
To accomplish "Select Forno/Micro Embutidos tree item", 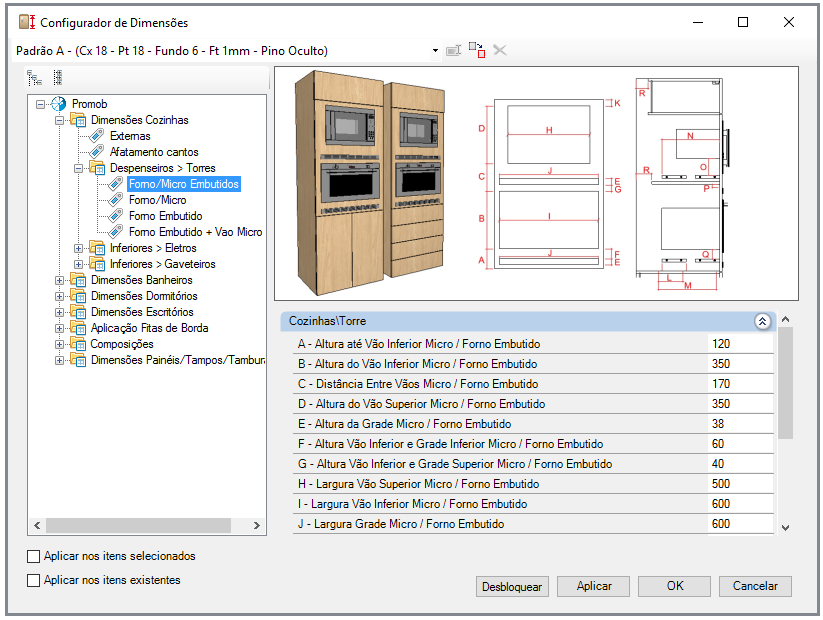I will click(184, 184).
